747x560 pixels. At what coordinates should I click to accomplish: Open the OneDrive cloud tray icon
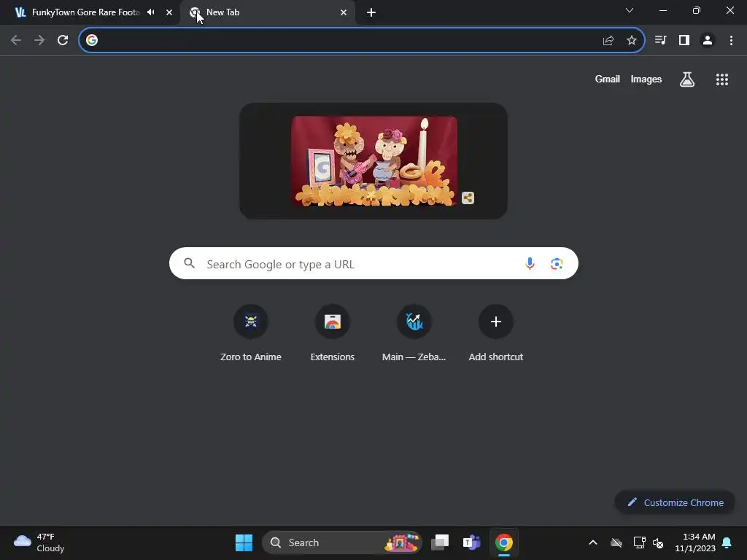coord(616,542)
